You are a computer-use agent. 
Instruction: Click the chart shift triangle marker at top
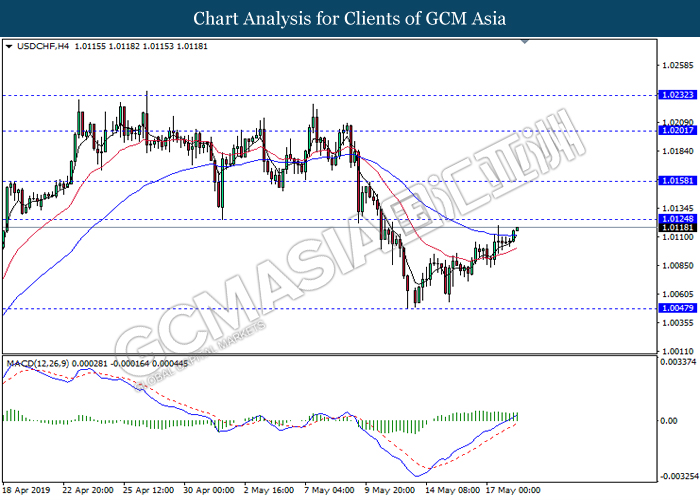(525, 42)
